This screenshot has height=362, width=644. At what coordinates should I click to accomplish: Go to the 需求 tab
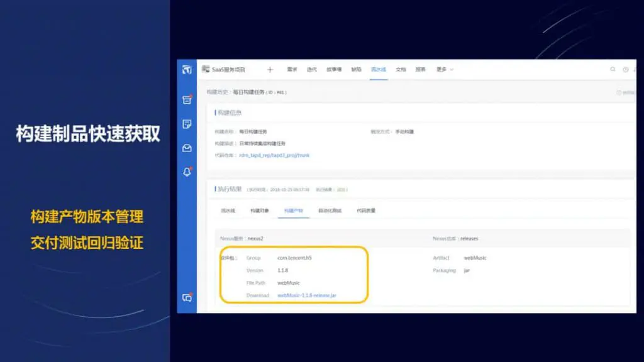pyautogui.click(x=292, y=69)
